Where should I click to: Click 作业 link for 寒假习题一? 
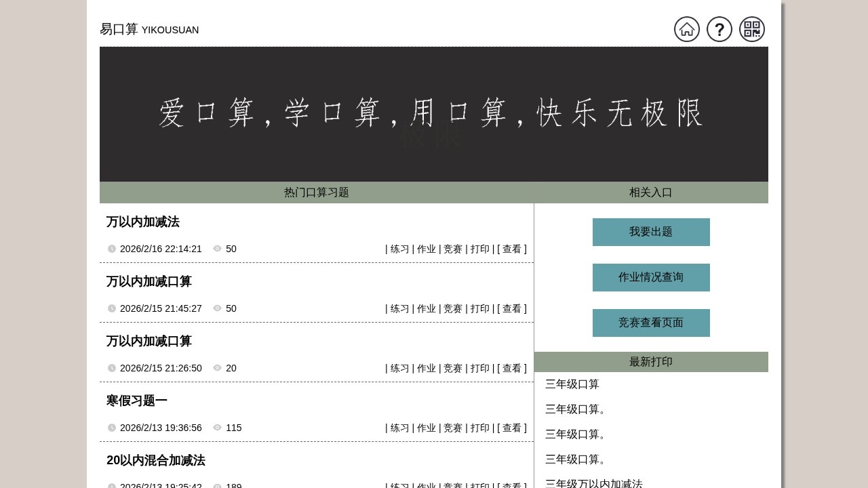pyautogui.click(x=427, y=428)
